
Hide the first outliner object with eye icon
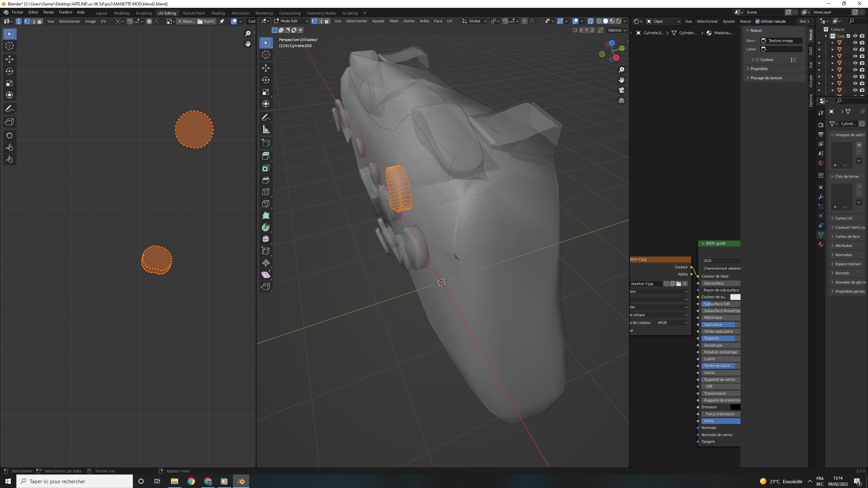855,43
